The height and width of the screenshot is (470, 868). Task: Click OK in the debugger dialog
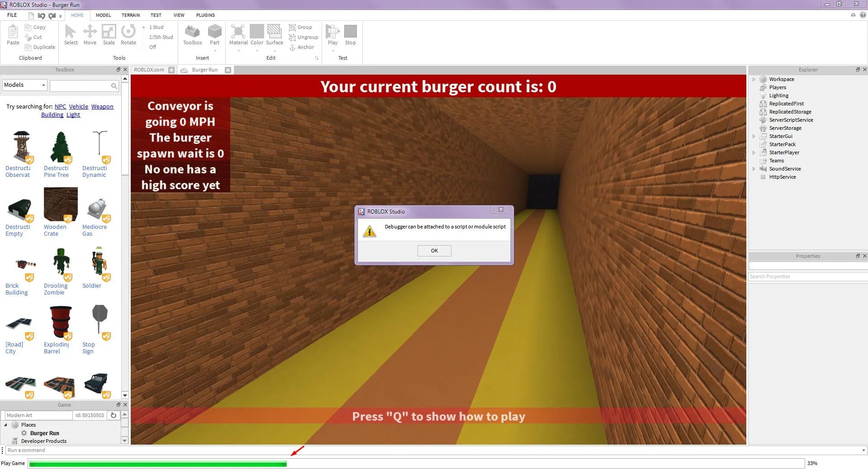[434, 251]
